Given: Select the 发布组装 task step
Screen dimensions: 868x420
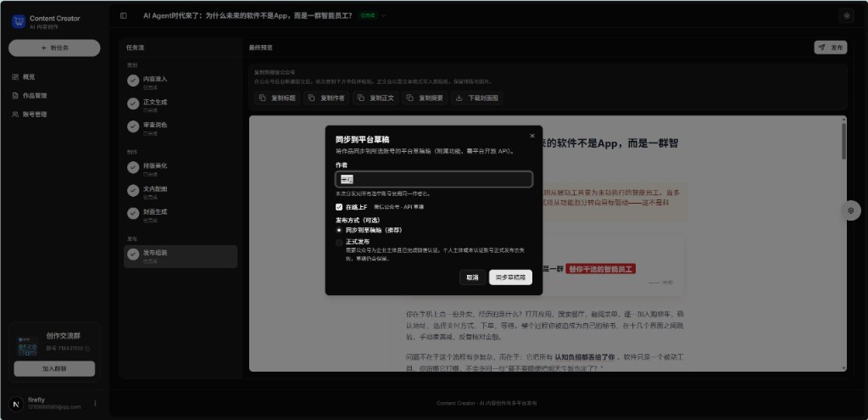Looking at the screenshot, I should pyautogui.click(x=181, y=256).
